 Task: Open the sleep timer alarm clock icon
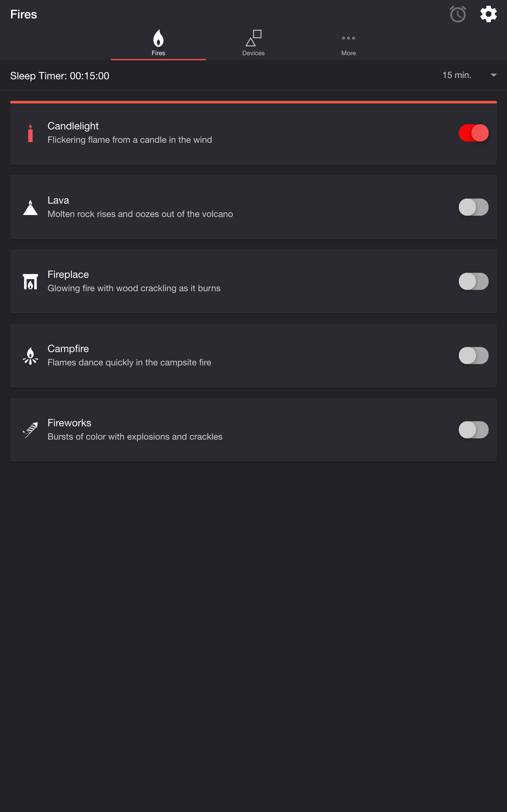[x=458, y=14]
